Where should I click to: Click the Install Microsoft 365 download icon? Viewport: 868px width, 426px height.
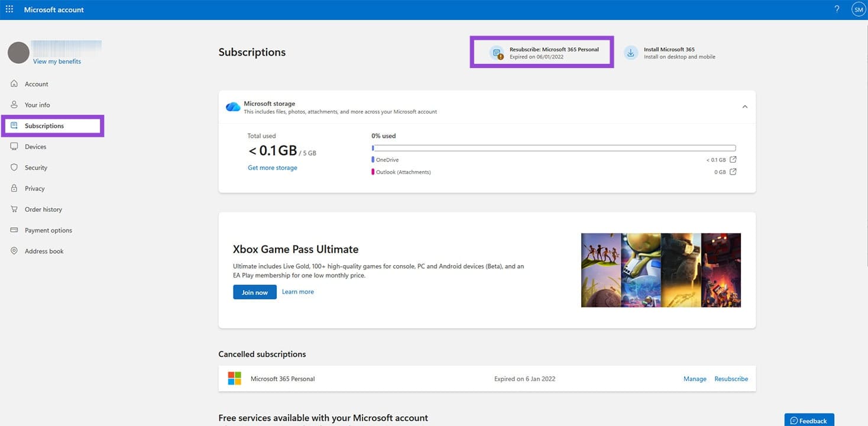point(630,53)
